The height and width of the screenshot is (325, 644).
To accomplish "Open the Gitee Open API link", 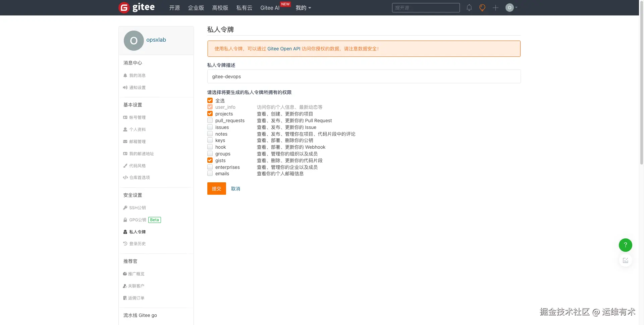I will click(284, 49).
